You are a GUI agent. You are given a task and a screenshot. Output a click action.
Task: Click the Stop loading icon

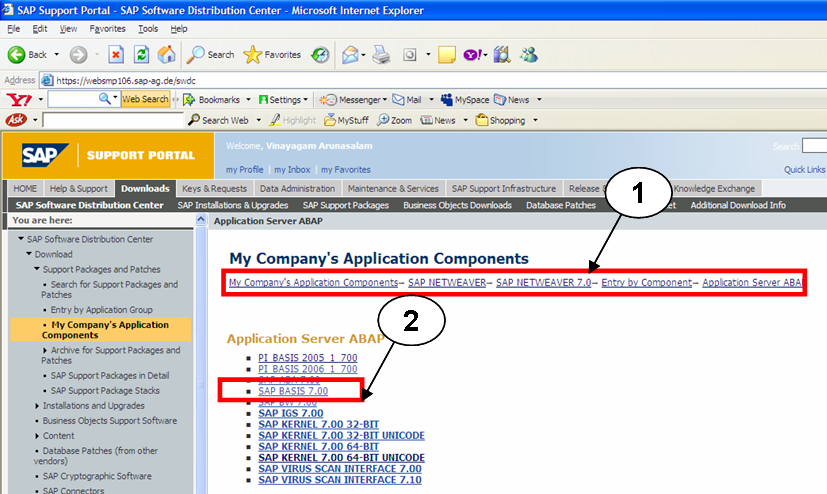(x=116, y=54)
